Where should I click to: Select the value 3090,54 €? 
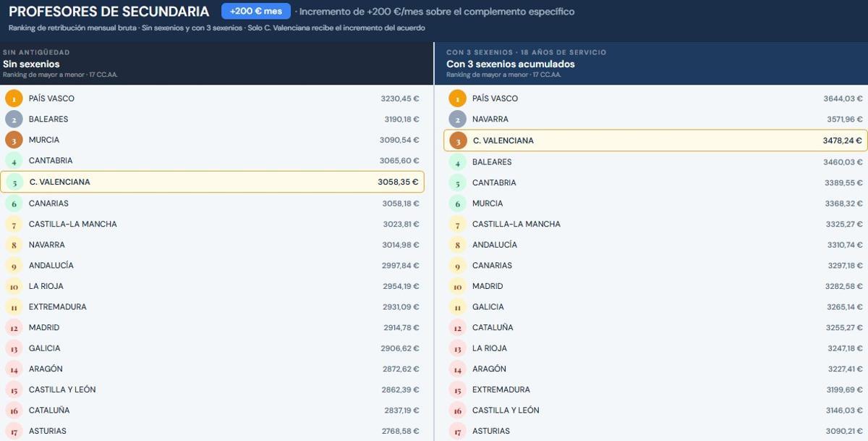[x=399, y=140]
